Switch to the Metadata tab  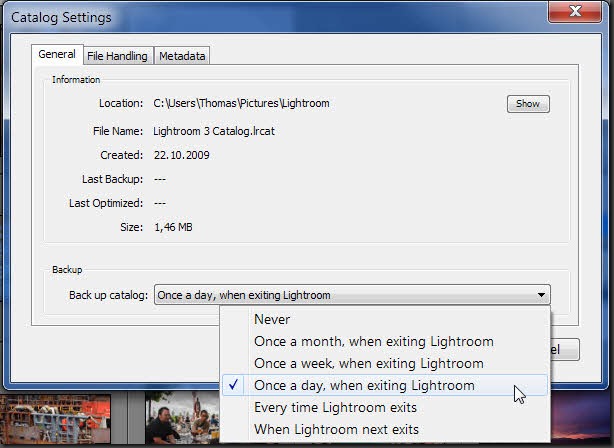coord(182,56)
